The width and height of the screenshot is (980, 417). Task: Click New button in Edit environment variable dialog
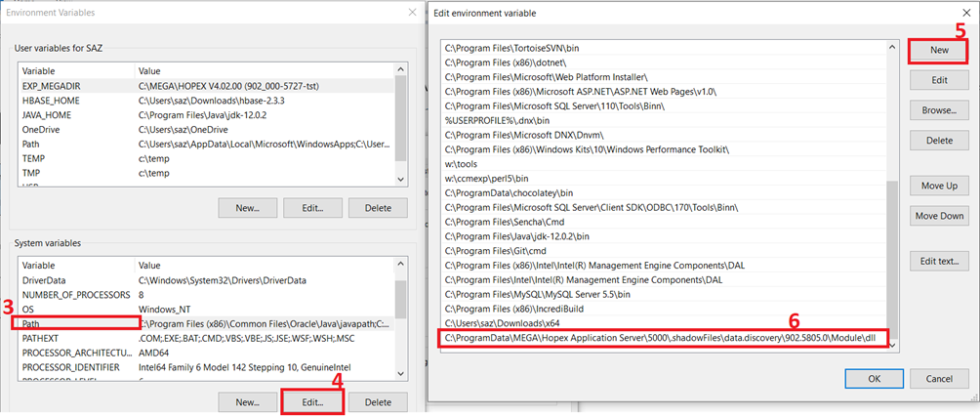(938, 50)
